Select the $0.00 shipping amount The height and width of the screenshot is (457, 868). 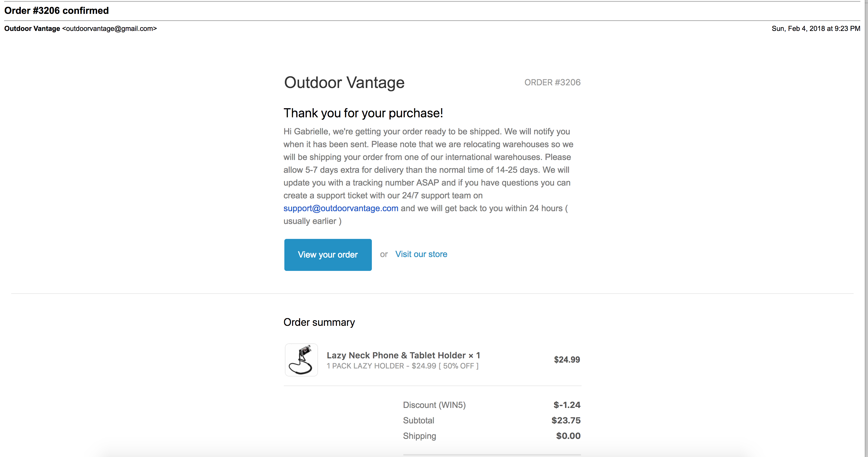pyautogui.click(x=568, y=436)
